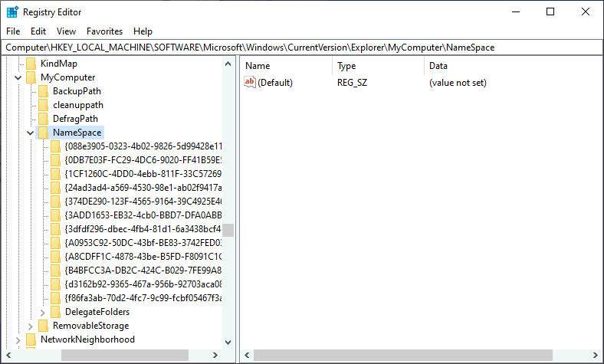Select the RemovableStorage key label
Viewport: 604px width, 364px height.
click(x=91, y=326)
